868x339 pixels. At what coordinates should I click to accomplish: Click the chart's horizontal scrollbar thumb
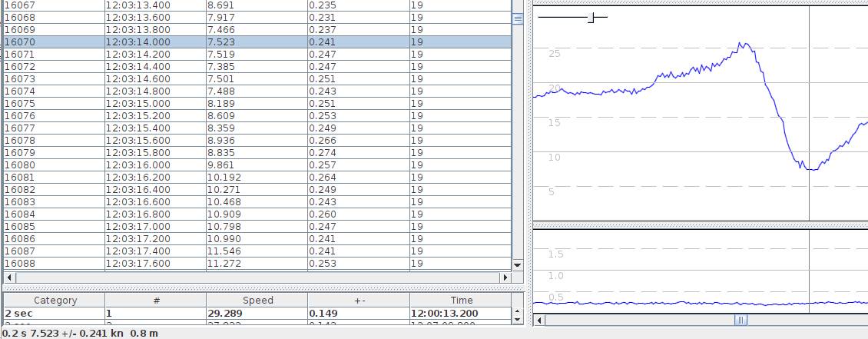click(x=740, y=320)
